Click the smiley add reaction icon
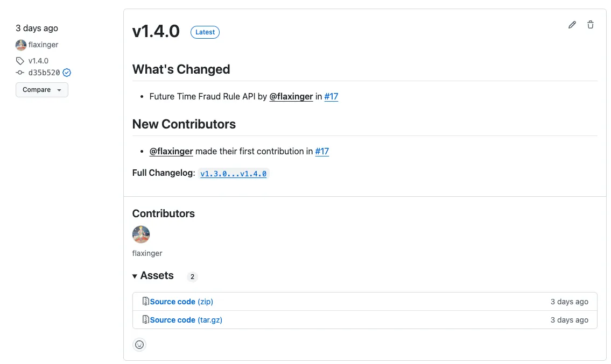Viewport: 611px width, 364px height. tap(139, 345)
